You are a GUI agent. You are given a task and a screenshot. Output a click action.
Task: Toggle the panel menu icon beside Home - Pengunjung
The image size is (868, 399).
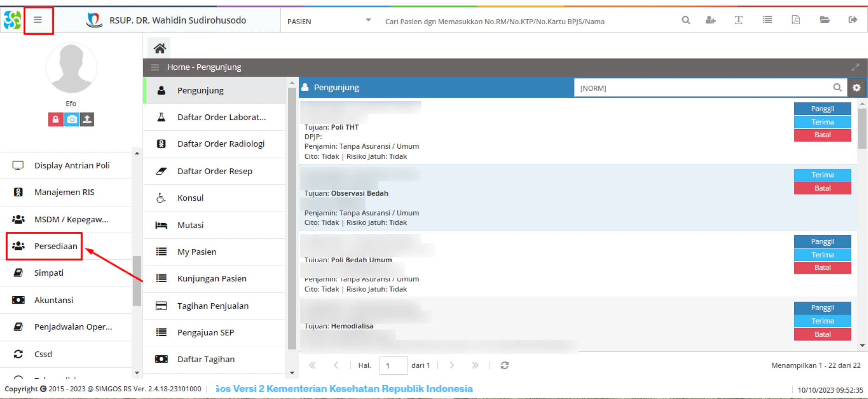click(155, 67)
